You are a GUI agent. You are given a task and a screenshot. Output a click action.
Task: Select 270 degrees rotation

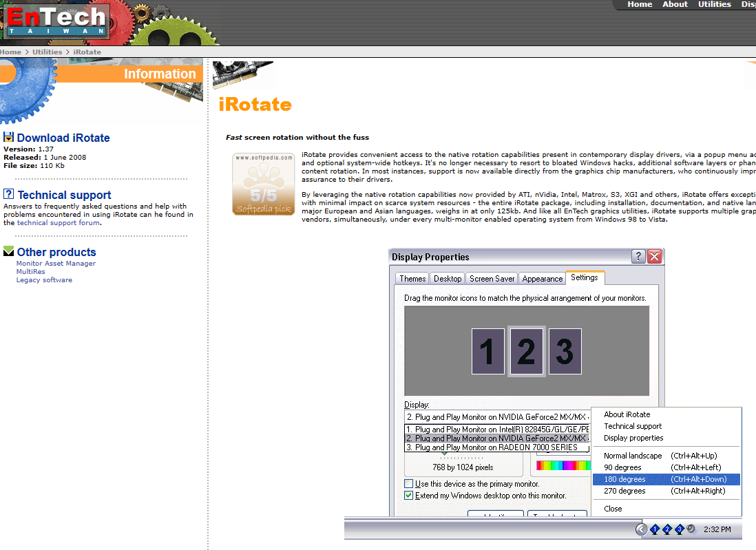pos(666,491)
